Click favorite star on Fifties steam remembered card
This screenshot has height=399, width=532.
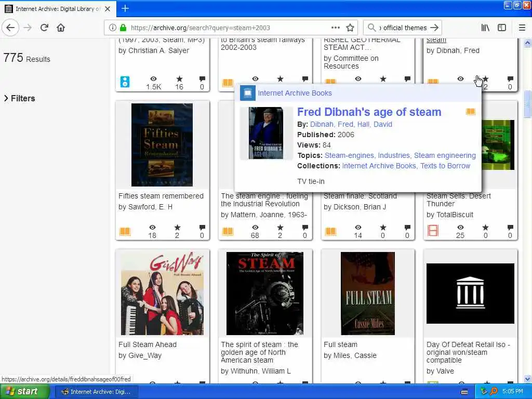pyautogui.click(x=177, y=228)
